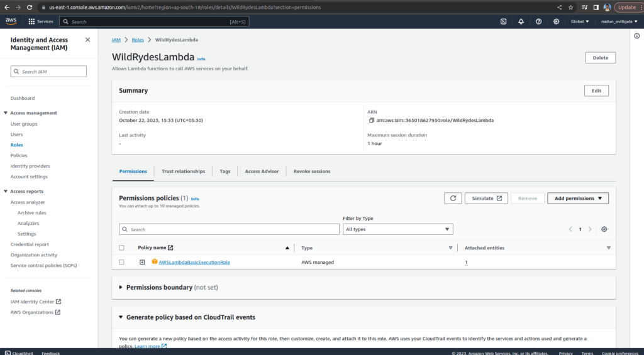
Task: Sort the Attached entities column
Action: pyautogui.click(x=609, y=248)
